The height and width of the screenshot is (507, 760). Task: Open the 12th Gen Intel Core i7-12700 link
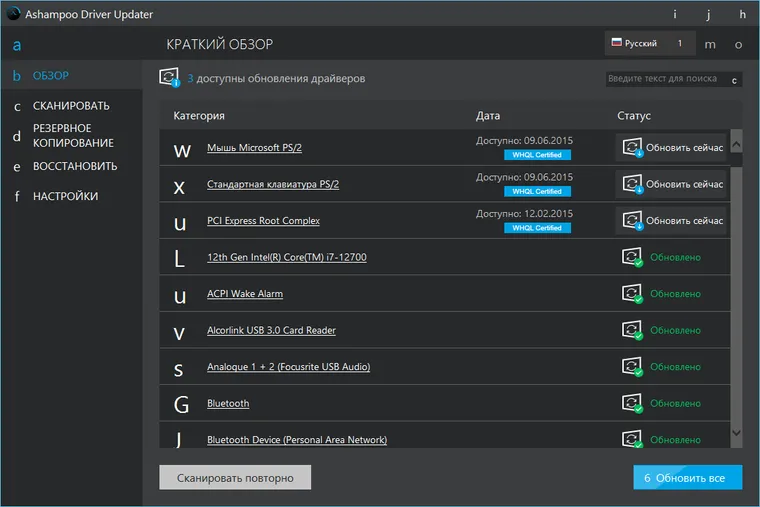click(286, 257)
